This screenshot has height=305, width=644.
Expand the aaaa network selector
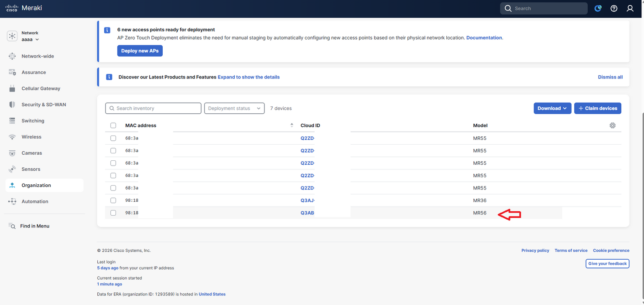pos(31,40)
